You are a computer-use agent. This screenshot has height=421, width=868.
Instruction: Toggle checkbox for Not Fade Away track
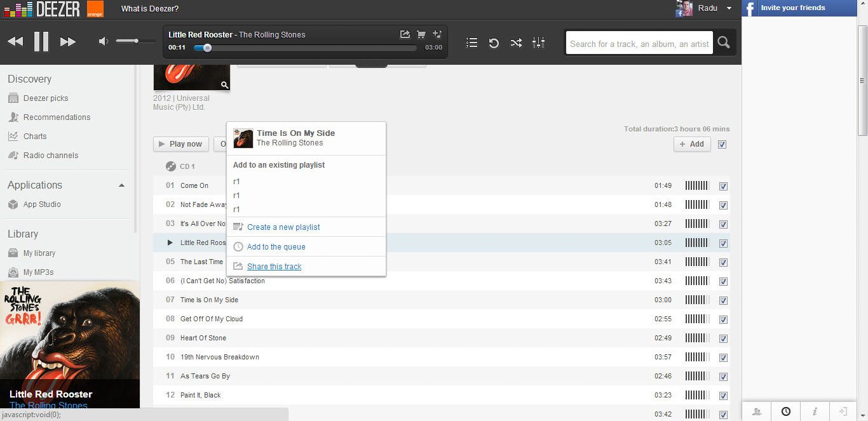pos(723,205)
